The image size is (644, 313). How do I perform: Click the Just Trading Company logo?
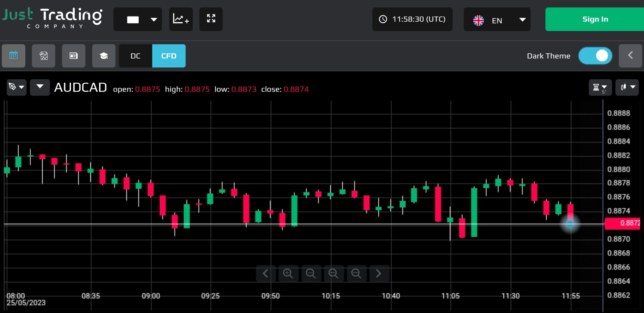tap(53, 18)
